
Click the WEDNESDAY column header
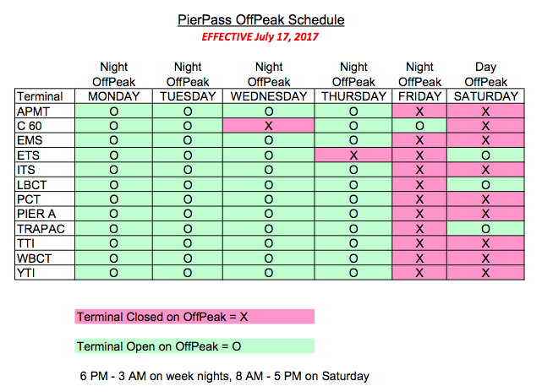point(269,96)
